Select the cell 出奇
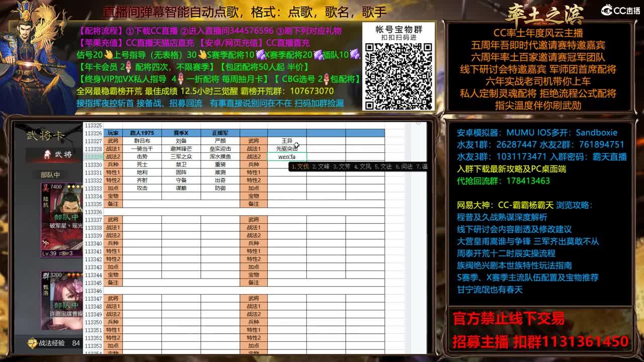 pyautogui.click(x=220, y=180)
